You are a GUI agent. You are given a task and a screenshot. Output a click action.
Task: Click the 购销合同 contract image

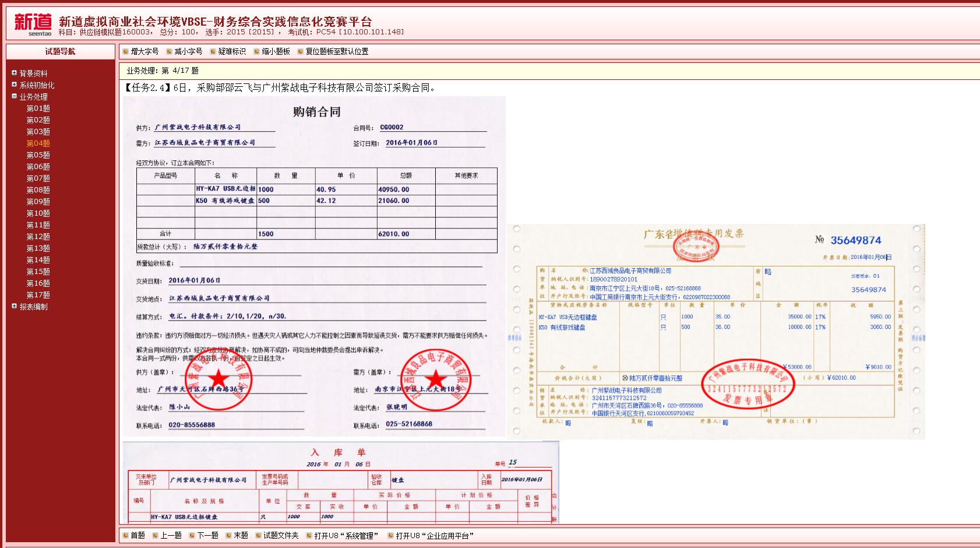coord(314,266)
